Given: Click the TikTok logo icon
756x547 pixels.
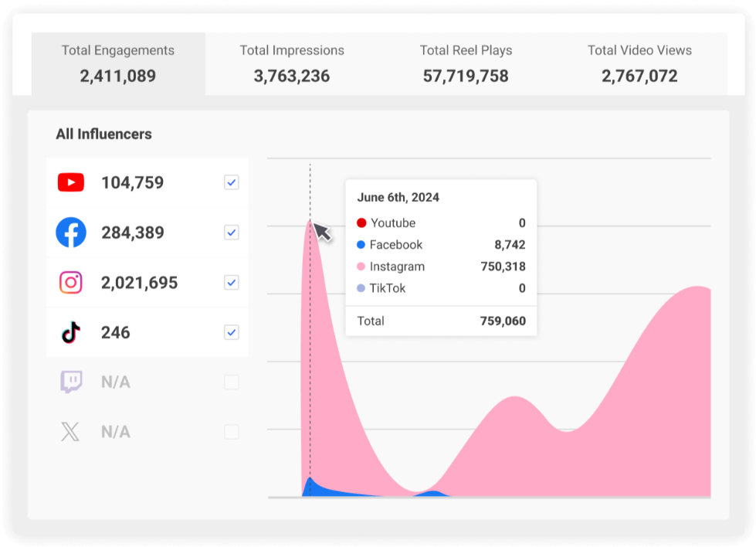Looking at the screenshot, I should [x=71, y=332].
